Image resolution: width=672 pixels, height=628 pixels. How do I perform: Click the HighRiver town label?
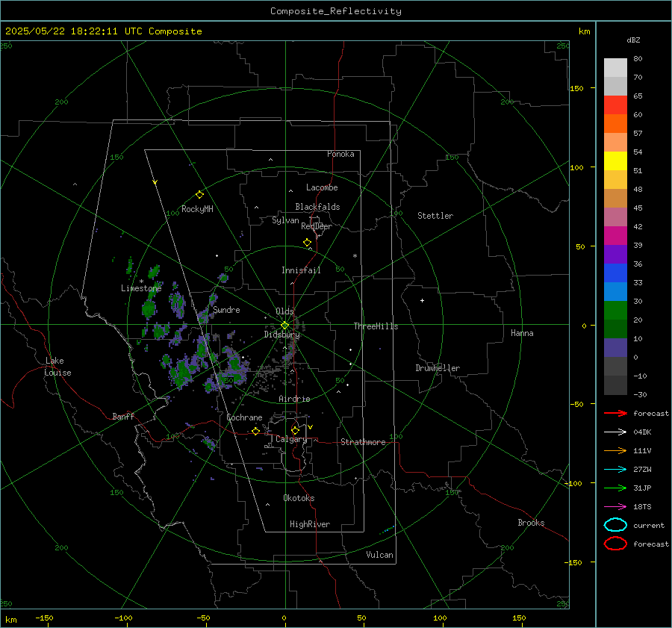tap(310, 524)
